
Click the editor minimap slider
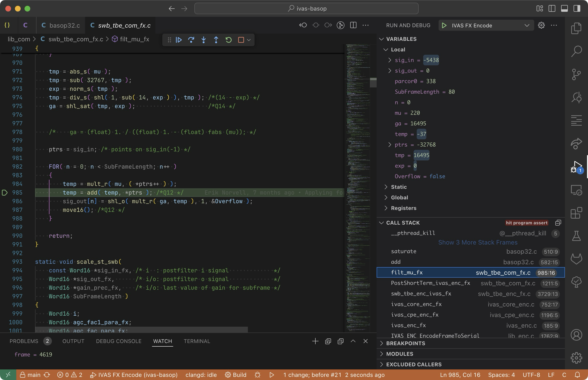[373, 82]
